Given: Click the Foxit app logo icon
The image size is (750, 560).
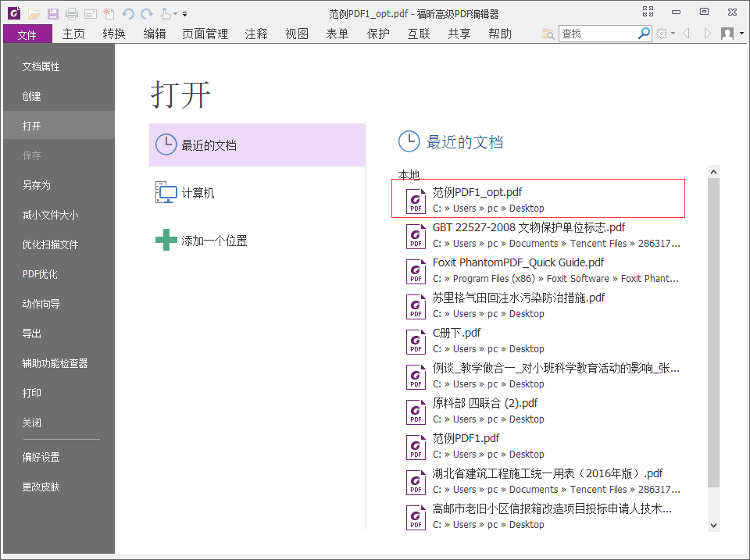Looking at the screenshot, I should click(14, 13).
